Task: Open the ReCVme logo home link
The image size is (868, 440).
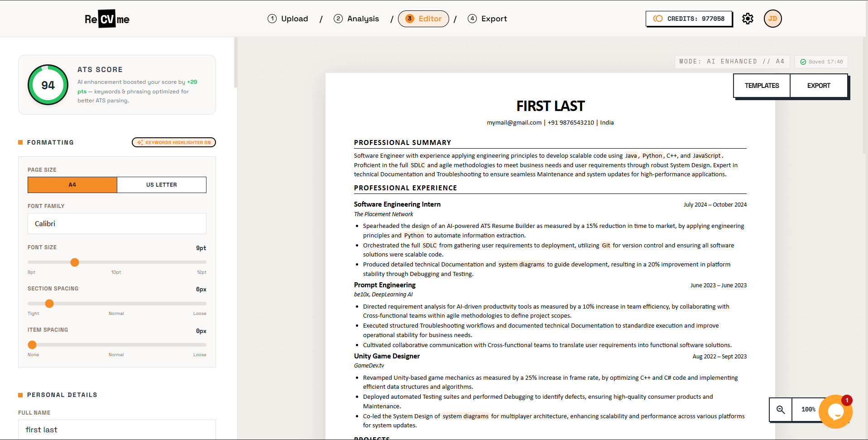Action: click(107, 19)
